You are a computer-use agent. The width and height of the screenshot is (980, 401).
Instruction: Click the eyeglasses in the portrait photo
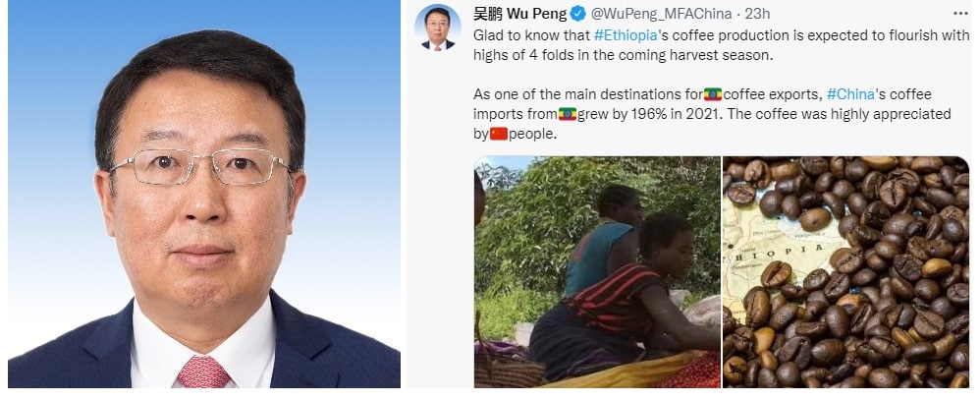pos(201,165)
